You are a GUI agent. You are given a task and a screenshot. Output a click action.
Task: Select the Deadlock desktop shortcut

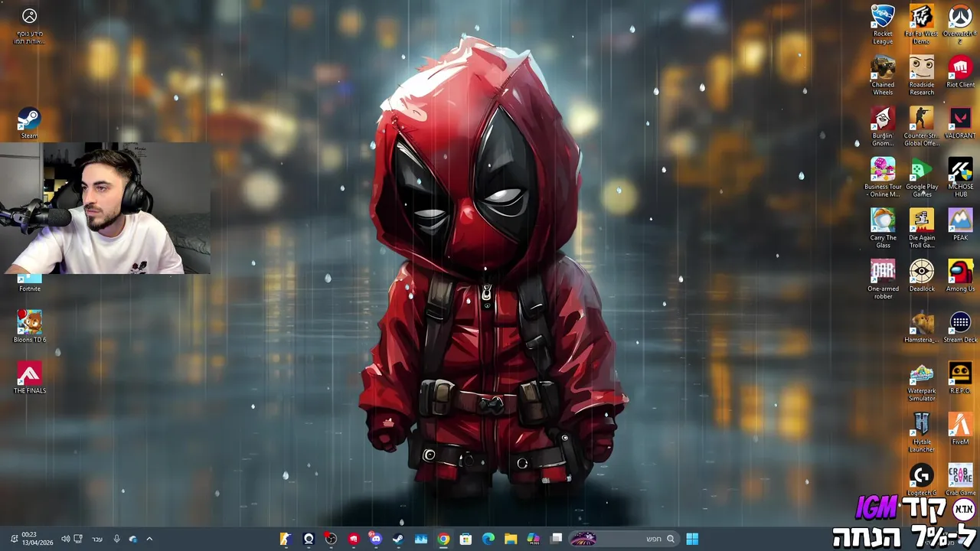921,276
